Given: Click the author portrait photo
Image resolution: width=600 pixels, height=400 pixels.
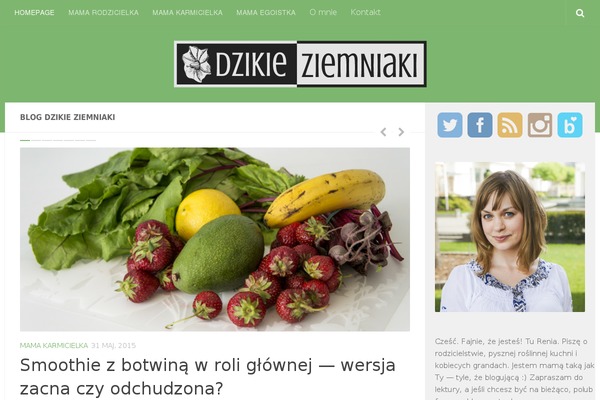Looking at the screenshot, I should tap(510, 237).
